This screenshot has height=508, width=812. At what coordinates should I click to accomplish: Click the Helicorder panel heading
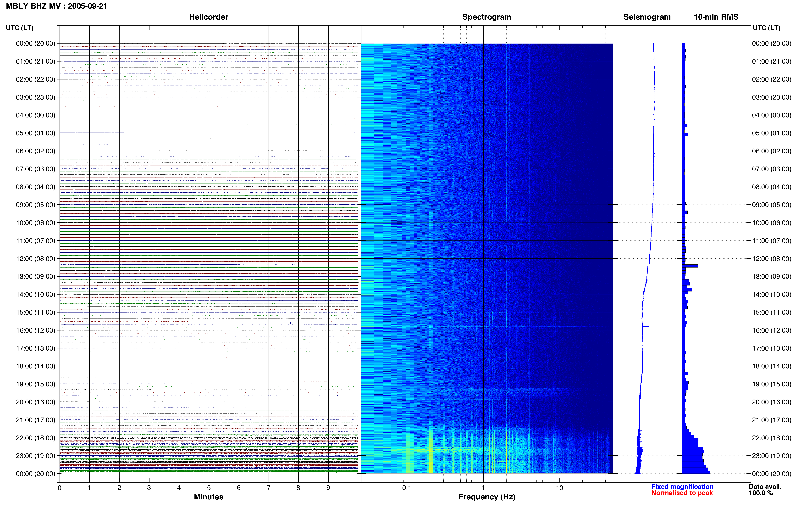pos(209,17)
